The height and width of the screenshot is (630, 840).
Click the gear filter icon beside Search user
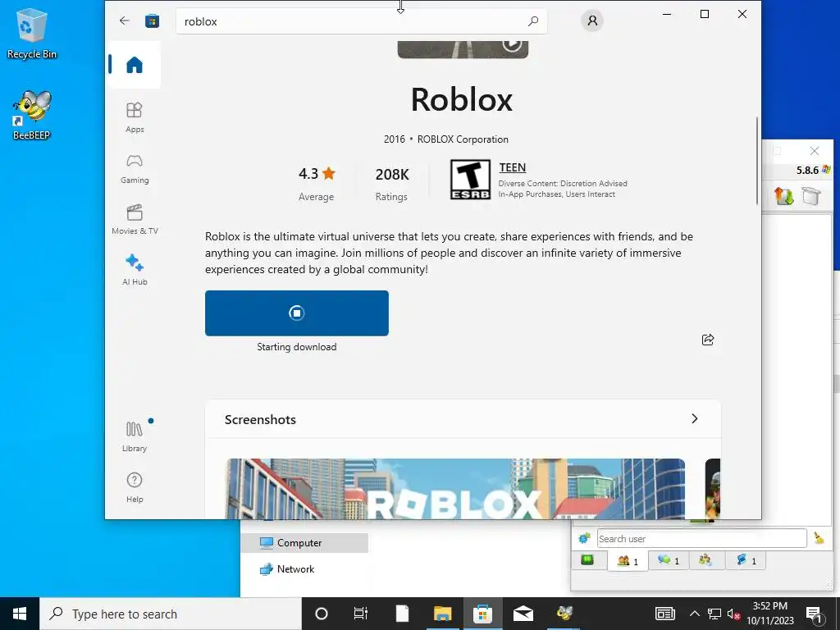point(584,538)
